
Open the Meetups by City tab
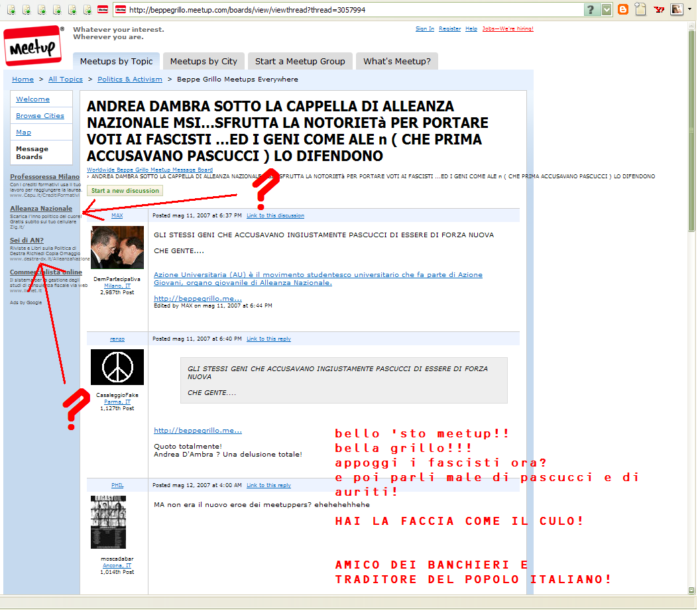click(204, 61)
